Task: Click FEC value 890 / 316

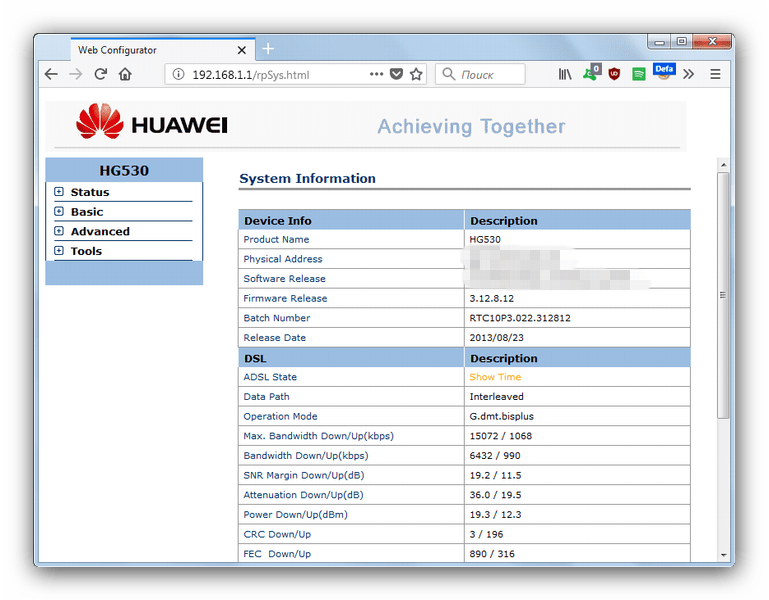Action: coord(492,554)
